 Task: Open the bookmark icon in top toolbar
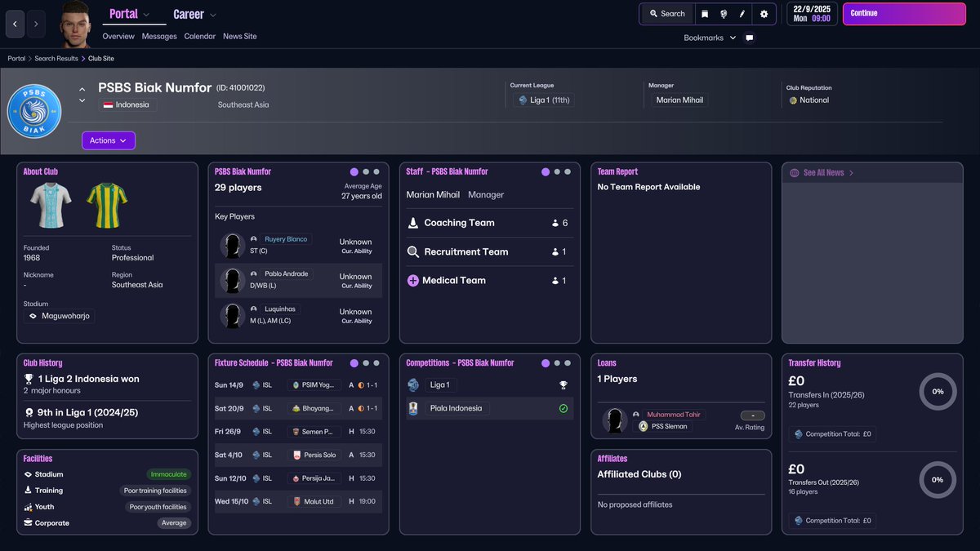tap(705, 14)
